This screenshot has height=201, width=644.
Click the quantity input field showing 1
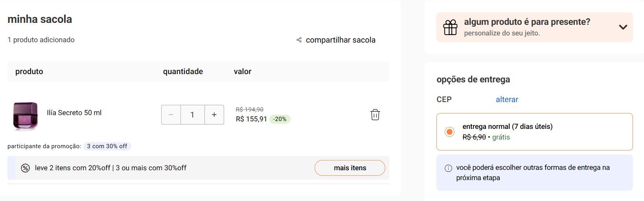point(192,115)
